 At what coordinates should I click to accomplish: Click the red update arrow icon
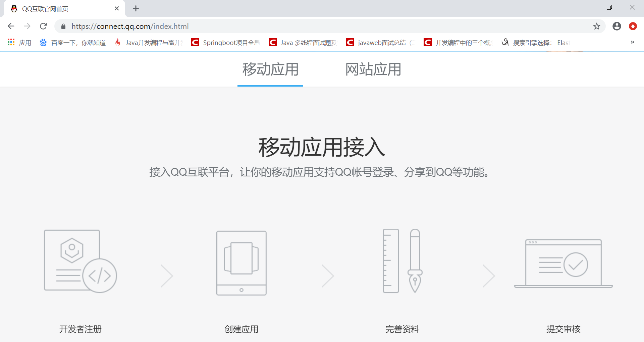point(633,26)
